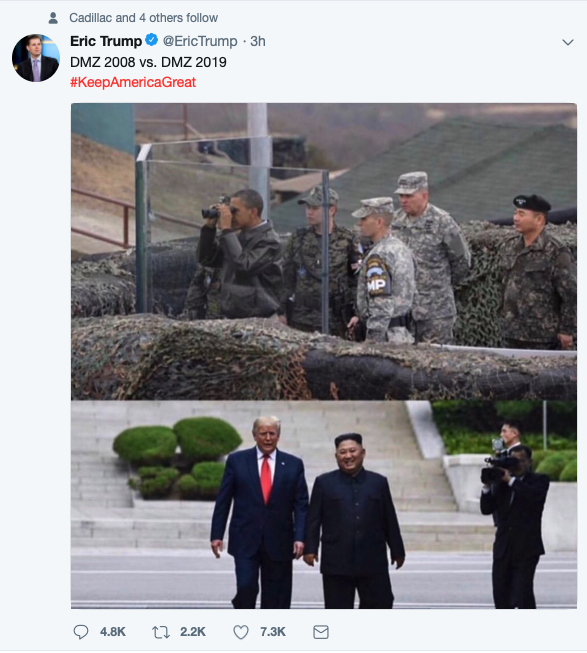Screen dimensions: 587x653
Task: Click the 3h timestamp of the tweet
Action: (258, 41)
